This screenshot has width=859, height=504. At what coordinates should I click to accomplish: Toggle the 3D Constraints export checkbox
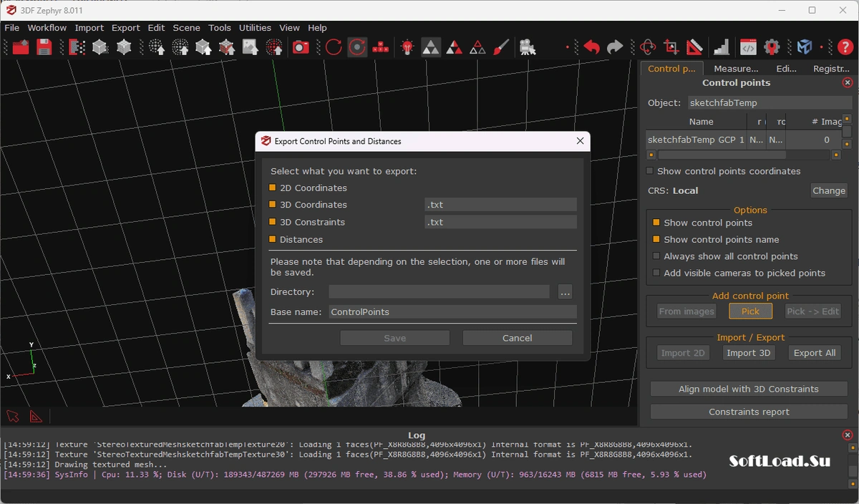point(273,222)
